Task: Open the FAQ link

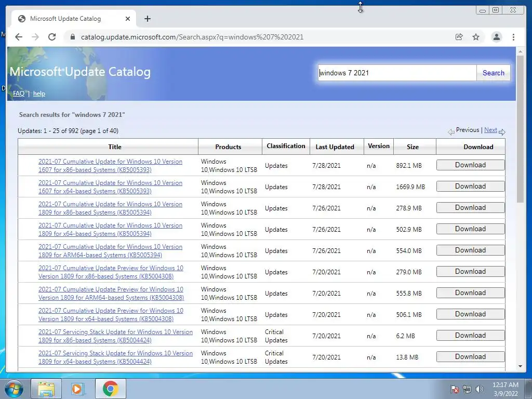Action: pyautogui.click(x=19, y=94)
